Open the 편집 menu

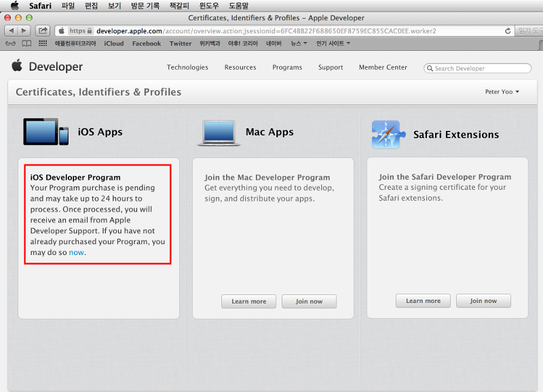(91, 5)
